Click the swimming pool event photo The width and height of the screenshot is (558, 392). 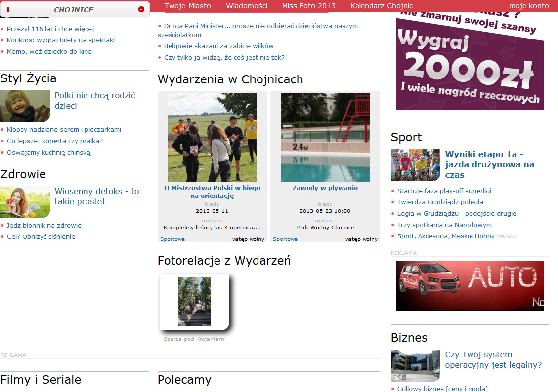point(325,138)
